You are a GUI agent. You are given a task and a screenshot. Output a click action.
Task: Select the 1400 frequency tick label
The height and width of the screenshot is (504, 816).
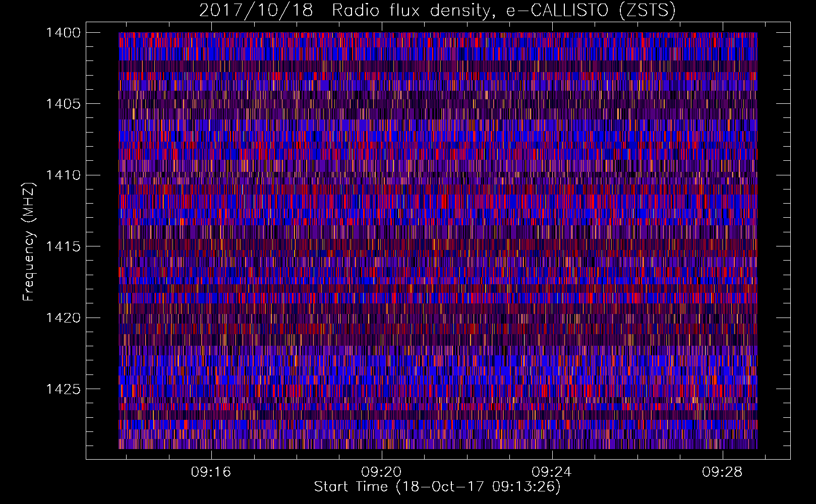point(63,33)
